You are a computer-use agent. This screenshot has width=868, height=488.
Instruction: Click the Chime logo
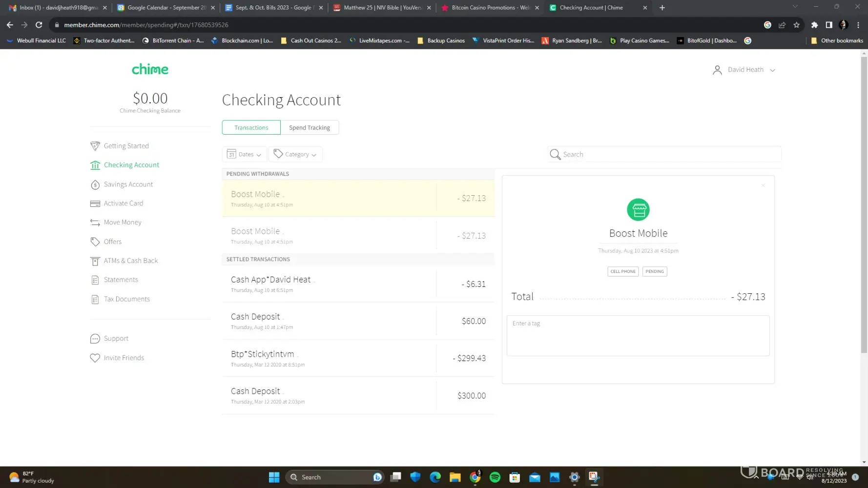coord(150,69)
